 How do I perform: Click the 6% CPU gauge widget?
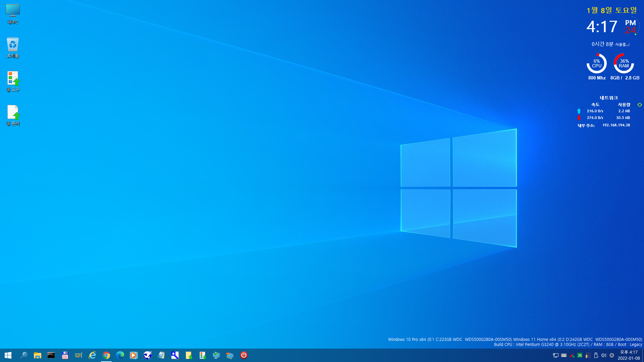pyautogui.click(x=597, y=63)
